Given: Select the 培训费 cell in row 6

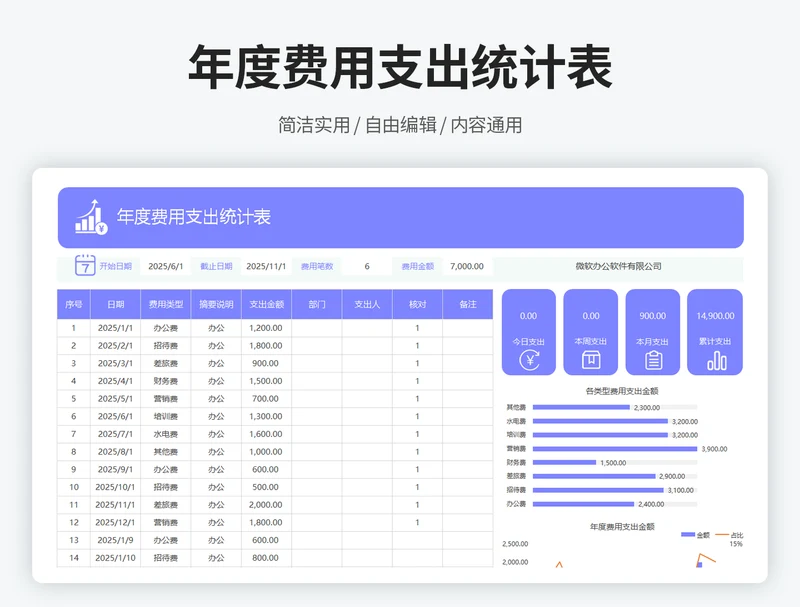Looking at the screenshot, I should click(x=166, y=416).
